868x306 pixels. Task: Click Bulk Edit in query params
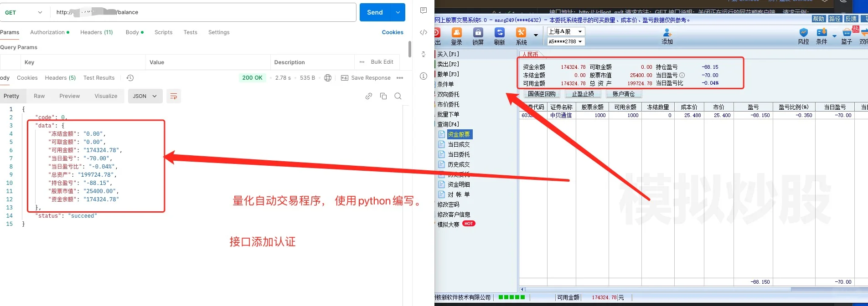point(382,62)
